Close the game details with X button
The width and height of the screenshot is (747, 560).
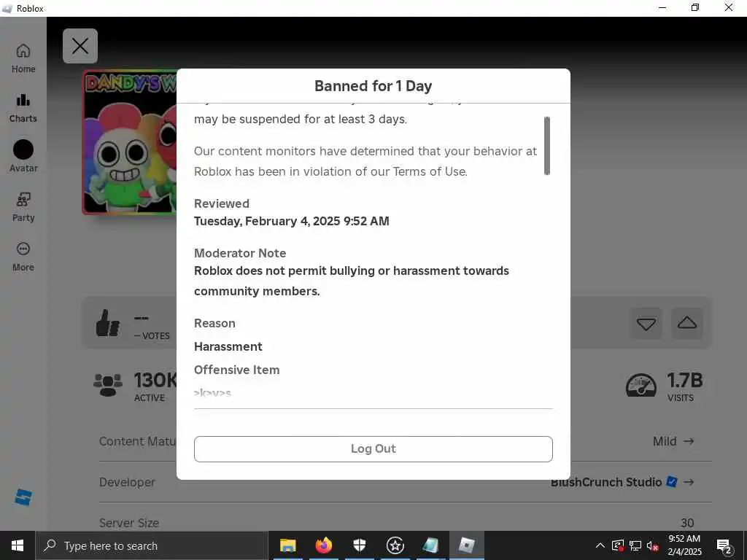[x=80, y=46]
